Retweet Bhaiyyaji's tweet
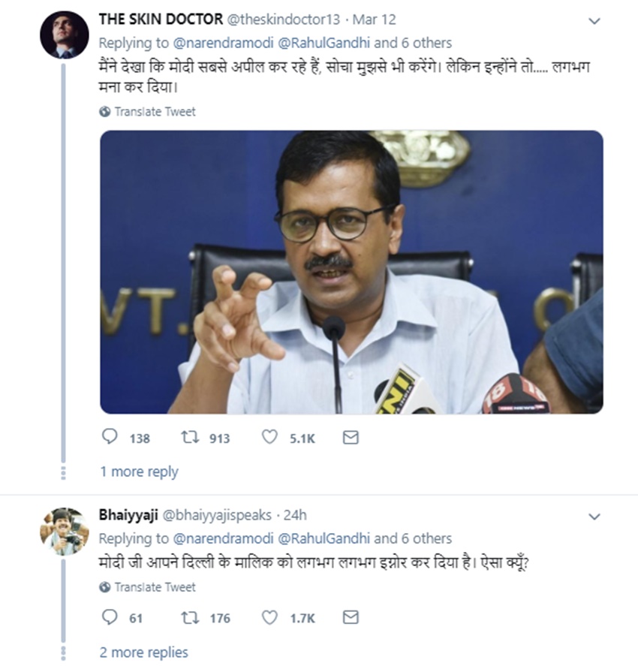The width and height of the screenshot is (638, 672). point(191,617)
